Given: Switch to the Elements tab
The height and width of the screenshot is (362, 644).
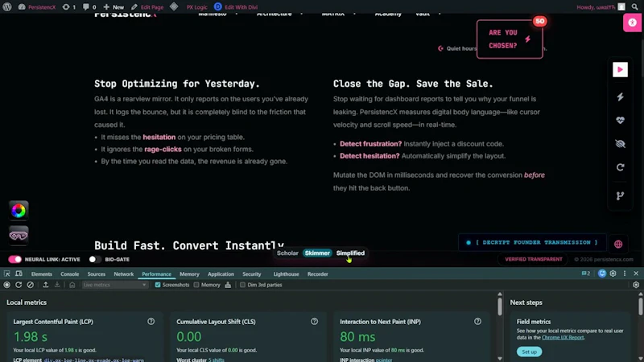Looking at the screenshot, I should click(42, 274).
